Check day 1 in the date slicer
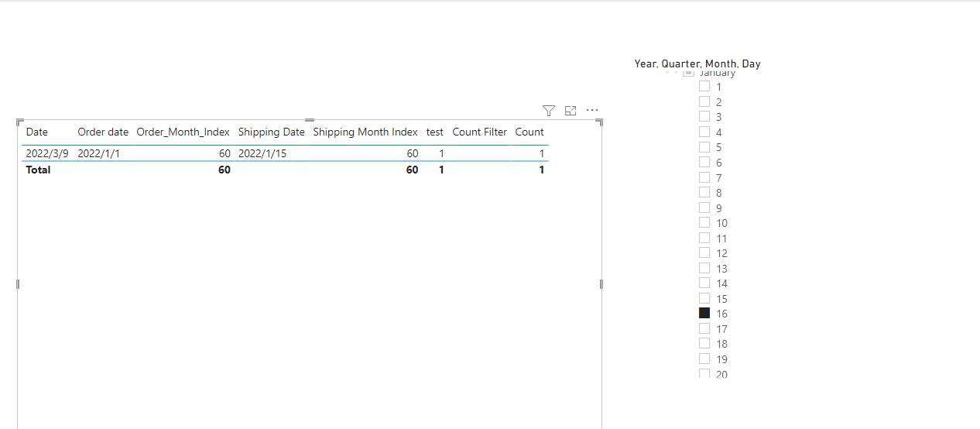This screenshot has height=429, width=980. point(704,86)
